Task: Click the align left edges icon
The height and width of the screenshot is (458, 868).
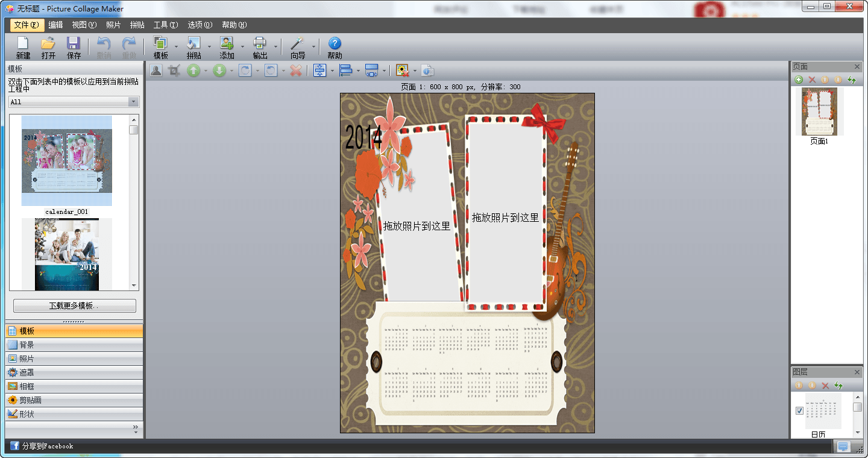Action: [346, 71]
